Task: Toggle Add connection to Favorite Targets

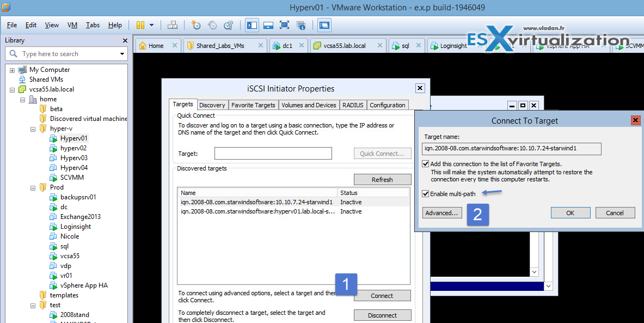Action: (x=426, y=163)
